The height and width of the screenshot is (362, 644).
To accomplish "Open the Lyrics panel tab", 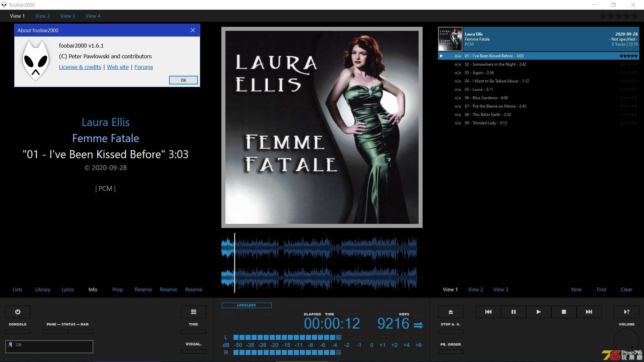I will pos(68,290).
